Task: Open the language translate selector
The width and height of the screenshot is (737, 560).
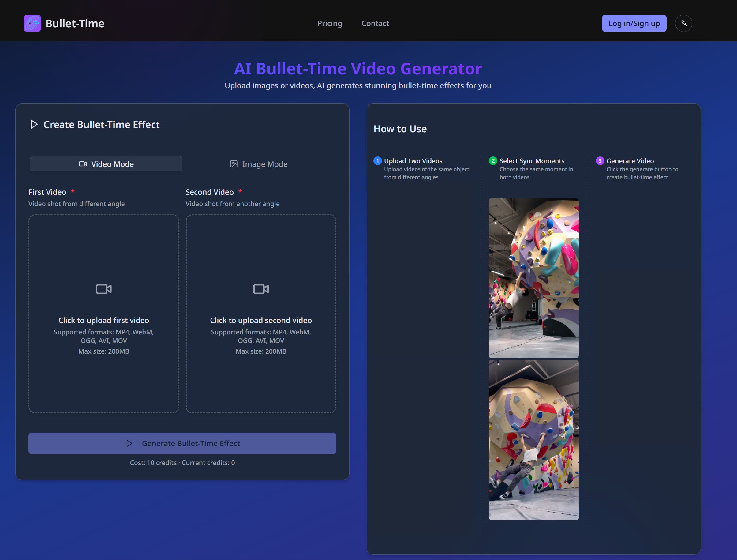Action: click(683, 23)
